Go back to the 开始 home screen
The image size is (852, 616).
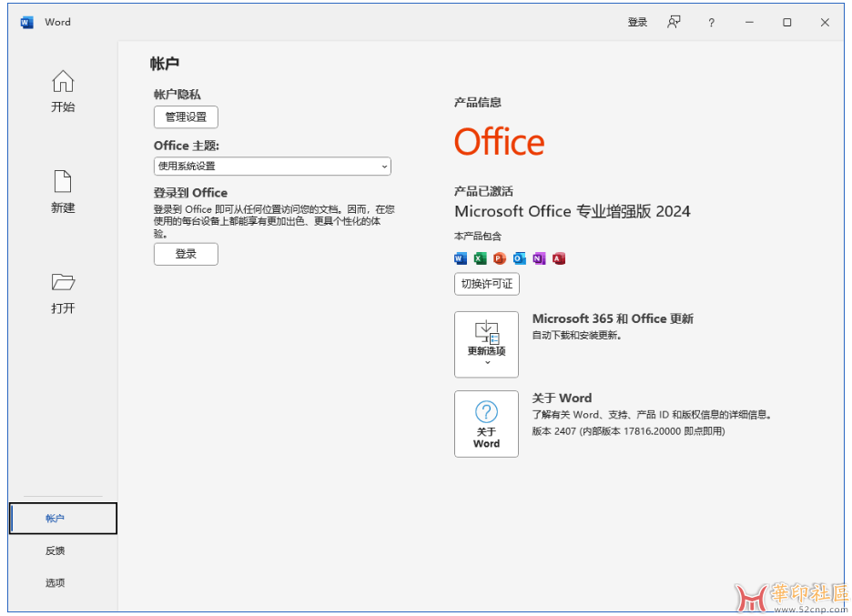pyautogui.click(x=62, y=90)
